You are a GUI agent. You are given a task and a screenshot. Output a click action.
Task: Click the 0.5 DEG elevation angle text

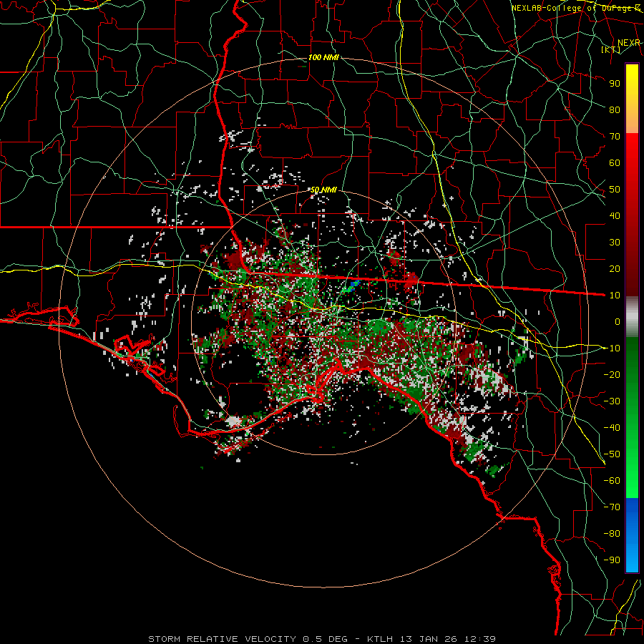(325, 639)
